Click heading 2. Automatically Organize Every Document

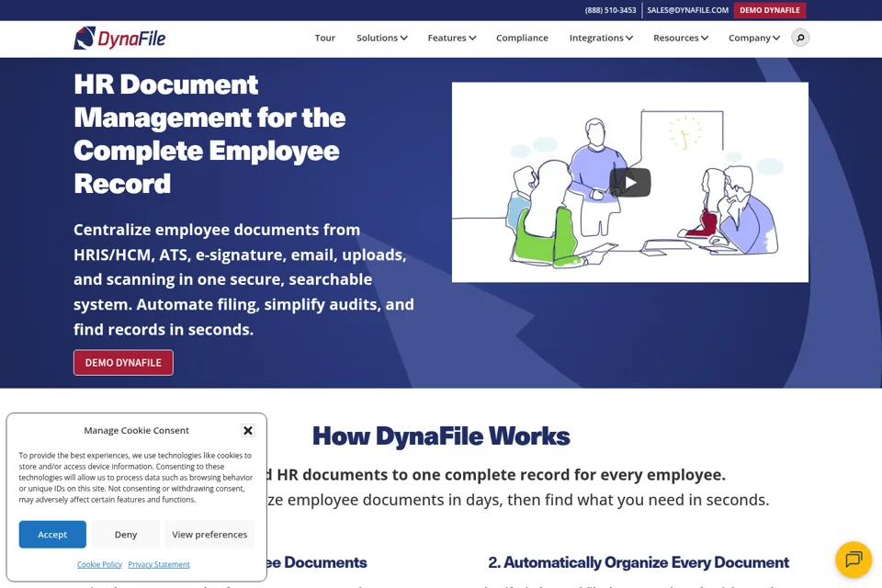(x=639, y=562)
